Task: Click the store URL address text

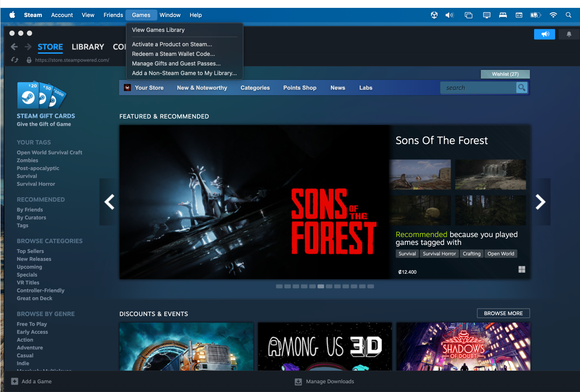Action: point(72,60)
